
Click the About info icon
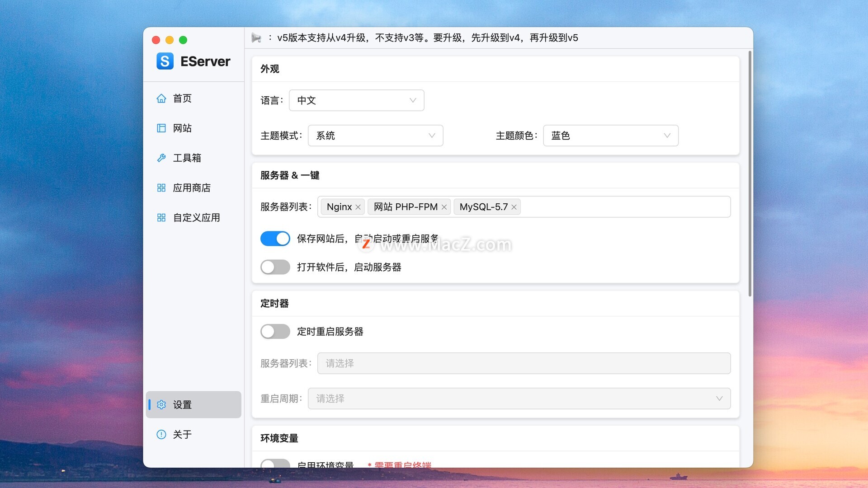161,435
